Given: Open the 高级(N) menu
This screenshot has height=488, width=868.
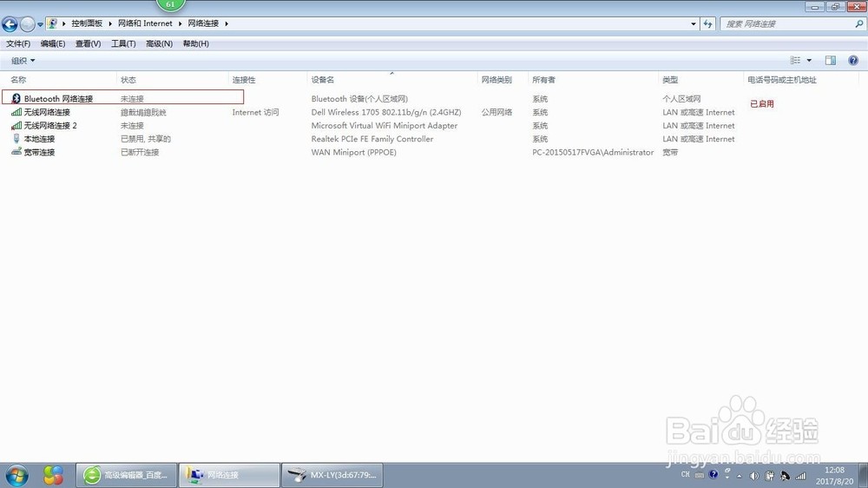Looking at the screenshot, I should click(x=159, y=43).
